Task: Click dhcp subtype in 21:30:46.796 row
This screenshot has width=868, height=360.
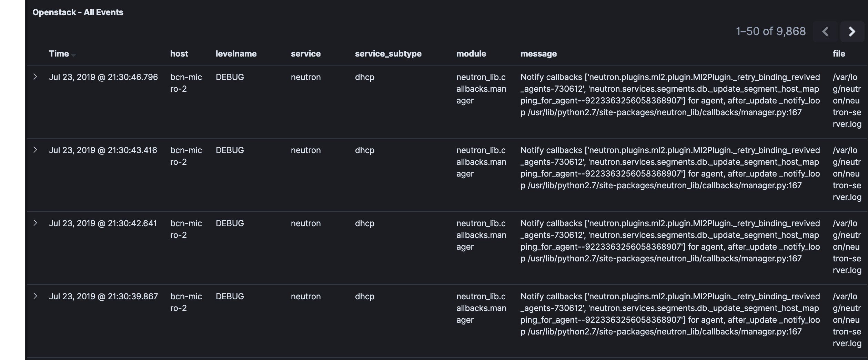Action: [x=365, y=77]
